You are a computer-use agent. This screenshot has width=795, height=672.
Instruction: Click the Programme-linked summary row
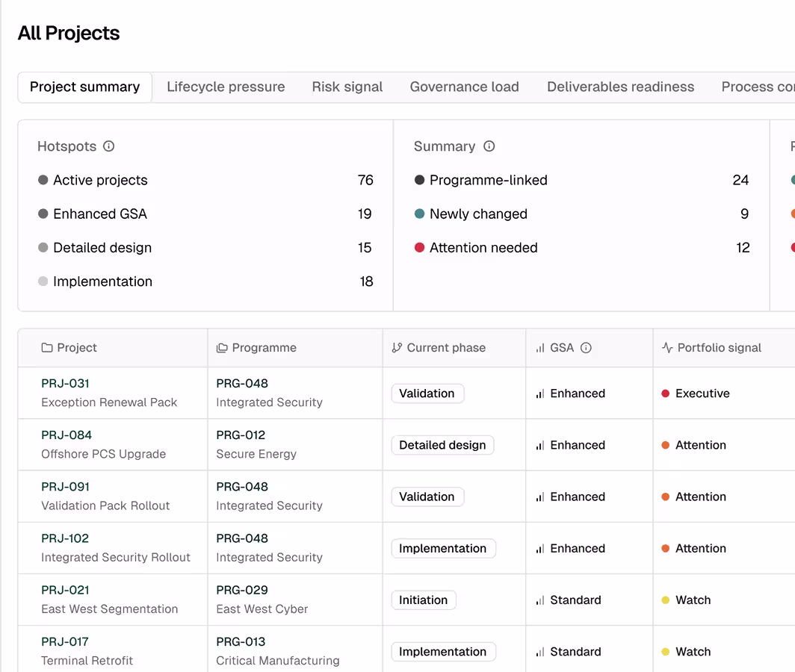(581, 181)
